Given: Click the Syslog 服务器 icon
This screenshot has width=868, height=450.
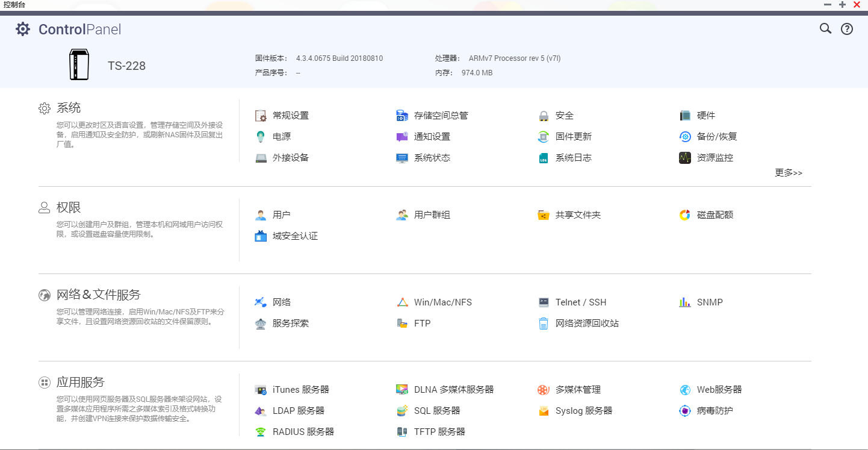Looking at the screenshot, I should pos(544,411).
